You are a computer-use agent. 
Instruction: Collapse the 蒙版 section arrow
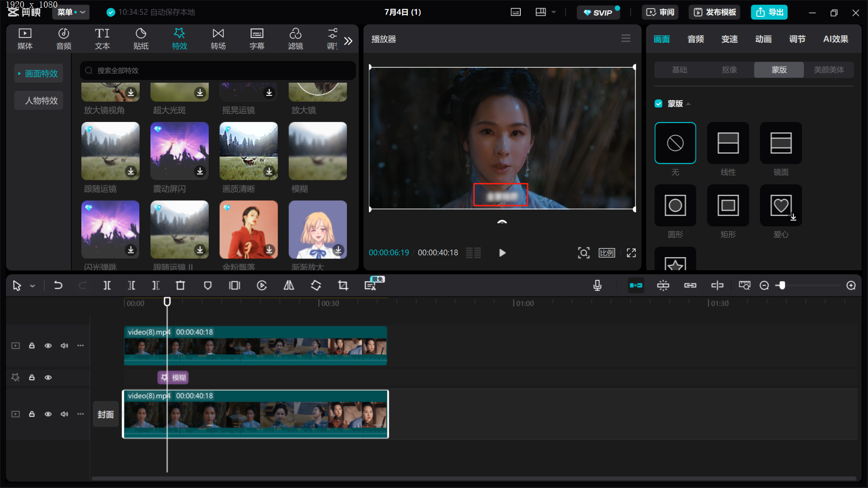click(x=689, y=104)
